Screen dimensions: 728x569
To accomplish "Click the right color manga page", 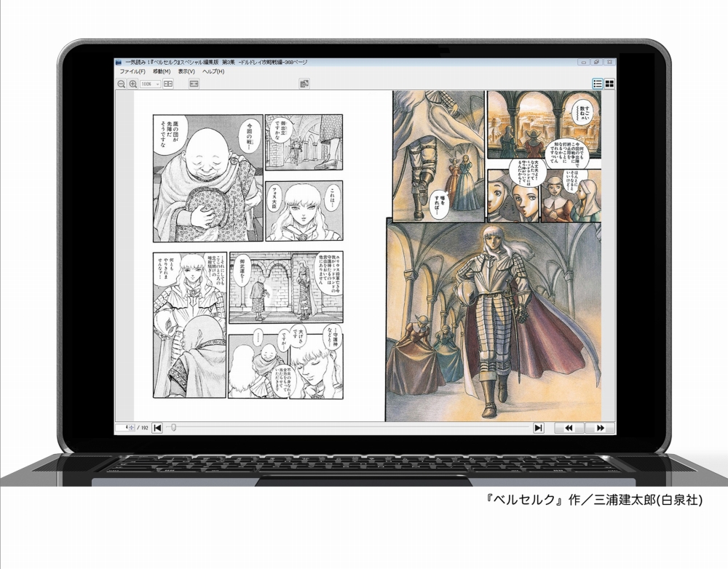I will pyautogui.click(x=494, y=256).
